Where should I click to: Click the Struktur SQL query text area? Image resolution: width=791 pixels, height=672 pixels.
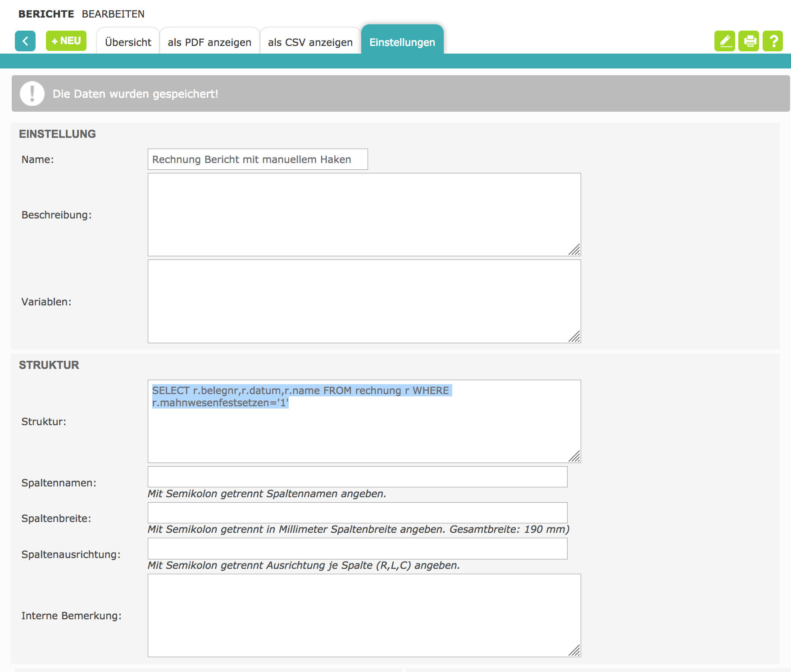(364, 428)
